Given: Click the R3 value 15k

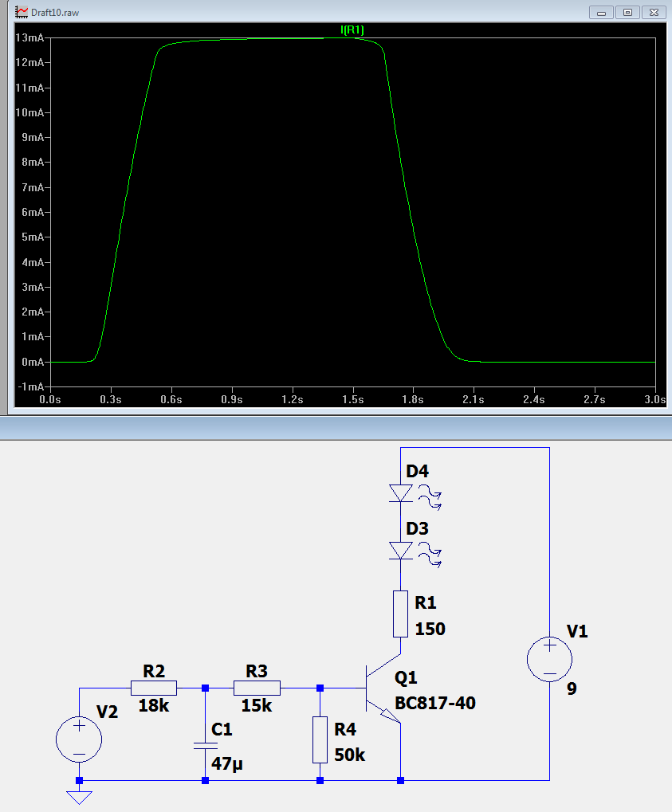Looking at the screenshot, I should pos(257,705).
